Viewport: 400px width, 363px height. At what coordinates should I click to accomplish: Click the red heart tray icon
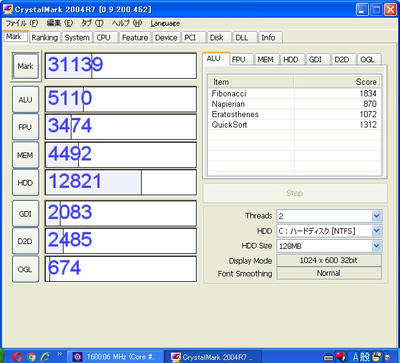[x=340, y=357]
